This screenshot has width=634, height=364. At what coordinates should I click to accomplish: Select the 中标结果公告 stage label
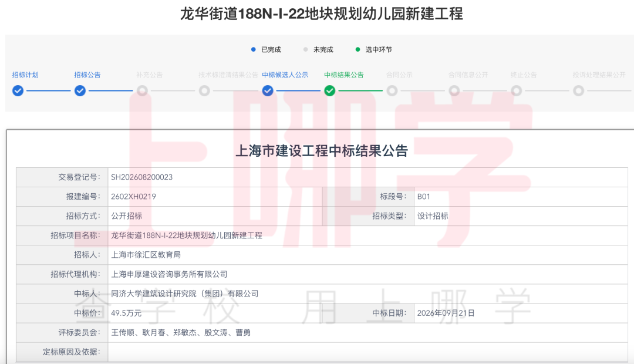point(343,75)
